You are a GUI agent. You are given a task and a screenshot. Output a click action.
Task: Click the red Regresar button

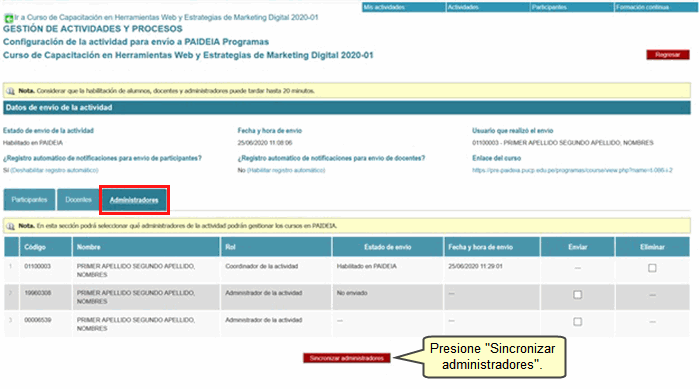667,54
